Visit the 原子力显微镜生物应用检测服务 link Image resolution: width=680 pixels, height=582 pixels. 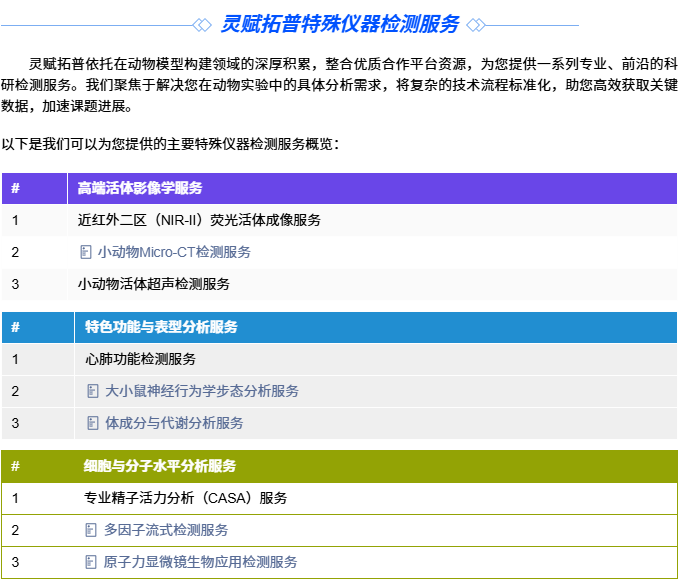point(200,562)
